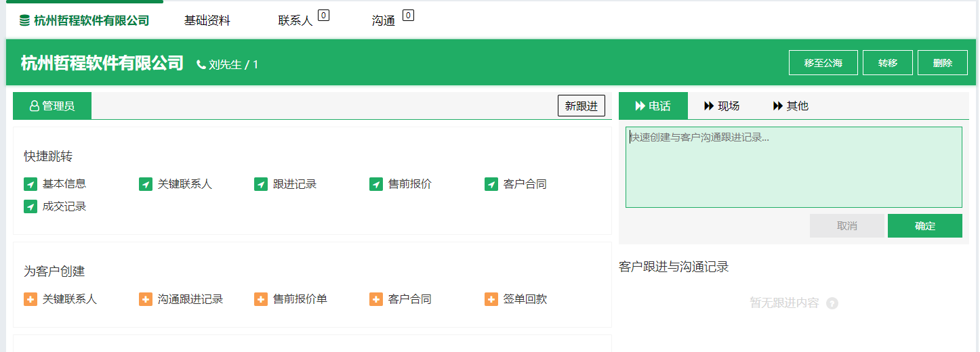Click the plus icon next to 客户合同 in 为客户创建
980x352 pixels.
click(x=376, y=299)
